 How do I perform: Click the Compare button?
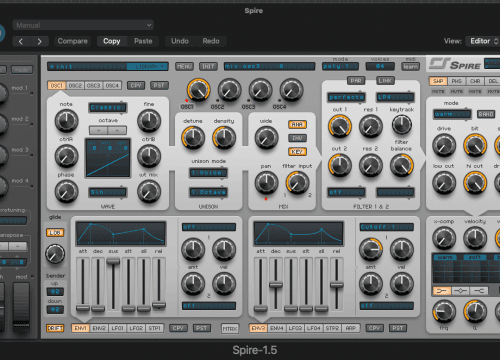tap(73, 41)
